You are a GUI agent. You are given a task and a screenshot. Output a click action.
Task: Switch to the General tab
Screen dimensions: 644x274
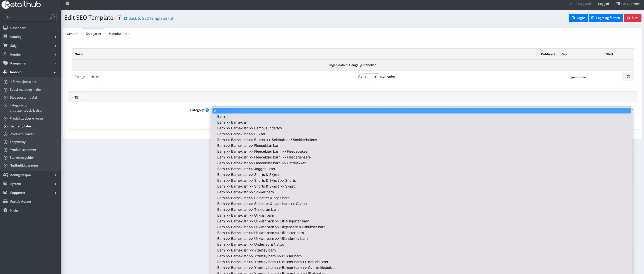tap(72, 34)
